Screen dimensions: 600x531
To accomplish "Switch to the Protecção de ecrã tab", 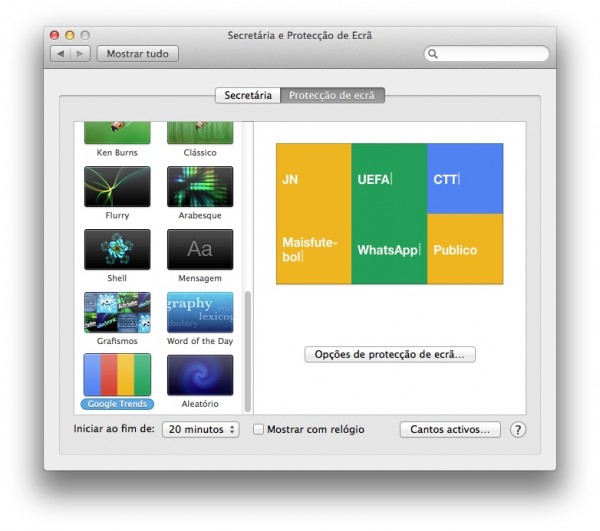I will coord(332,95).
